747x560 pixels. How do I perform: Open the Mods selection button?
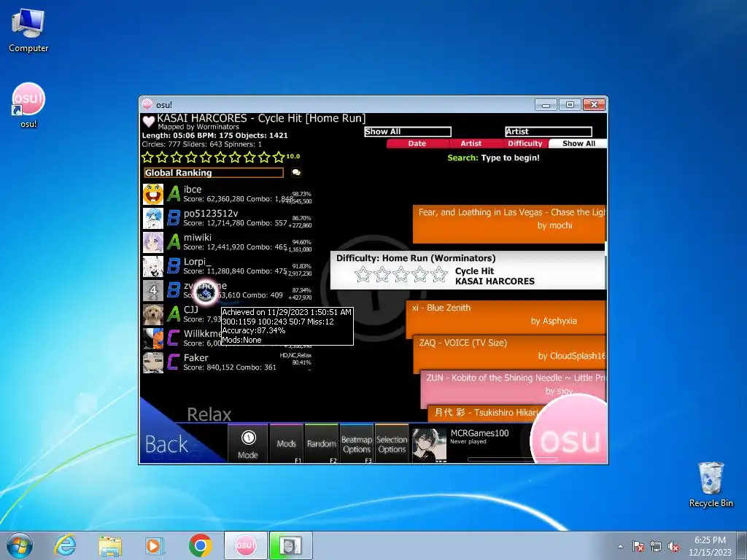[x=286, y=443]
